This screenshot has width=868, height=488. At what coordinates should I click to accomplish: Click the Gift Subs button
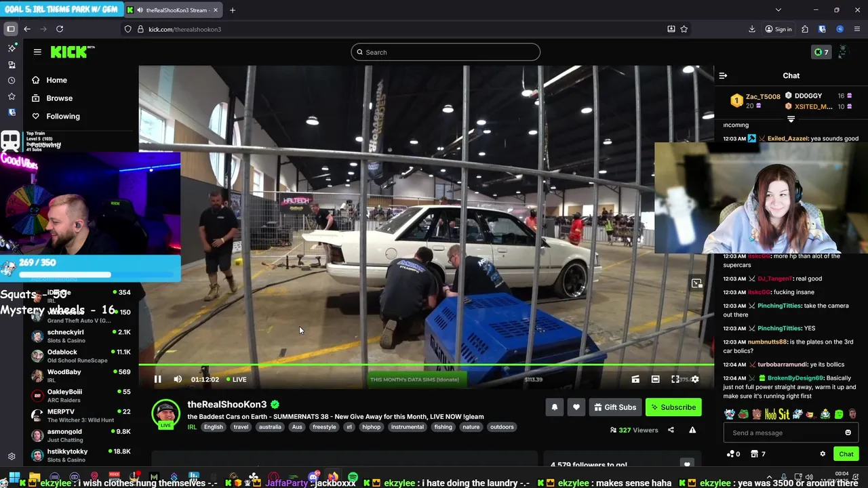pyautogui.click(x=615, y=407)
